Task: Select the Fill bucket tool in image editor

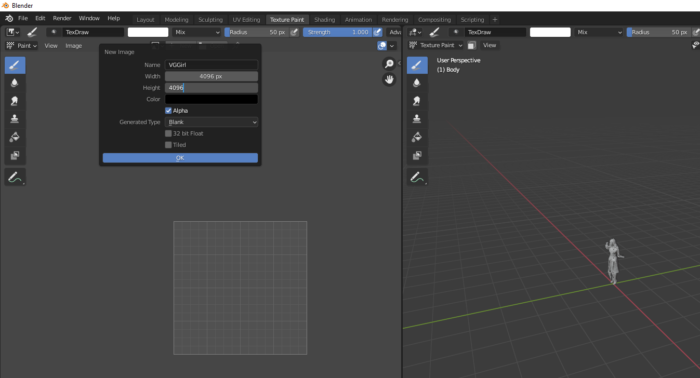Action: point(15,137)
